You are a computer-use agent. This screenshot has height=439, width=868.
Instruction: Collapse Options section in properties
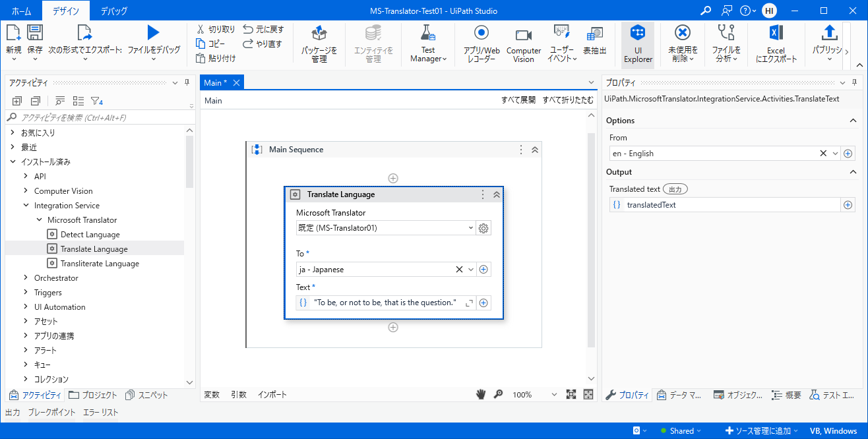852,121
